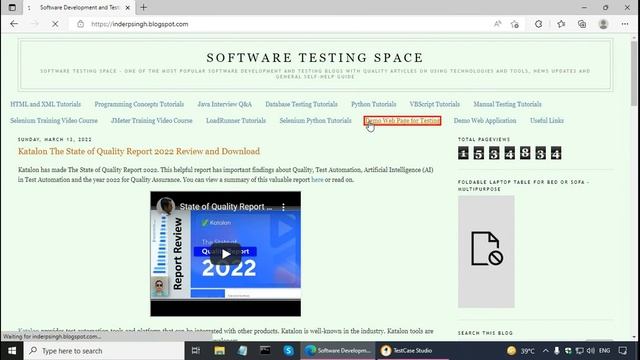Screen dimensions: 640x360
Task: Open Database Testing Tutorials page
Action: 301,104
